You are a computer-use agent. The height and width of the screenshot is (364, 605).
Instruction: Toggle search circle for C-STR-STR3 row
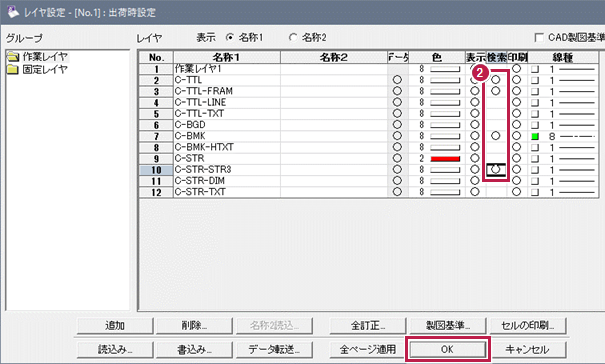click(x=496, y=169)
